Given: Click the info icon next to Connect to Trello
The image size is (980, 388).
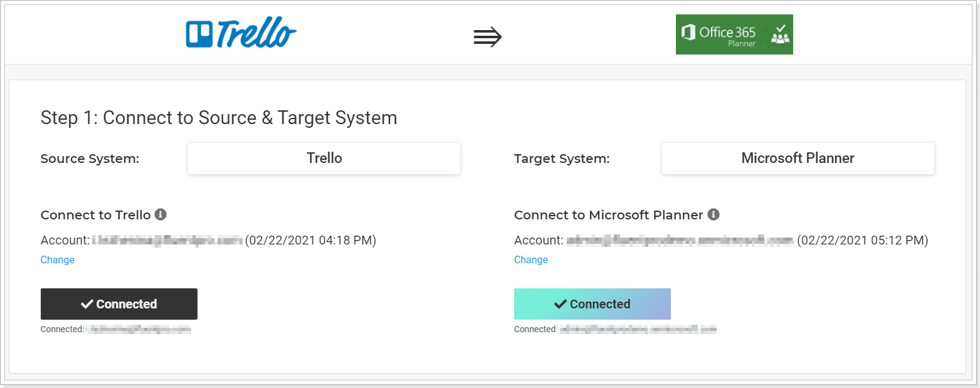Looking at the screenshot, I should pyautogui.click(x=161, y=214).
